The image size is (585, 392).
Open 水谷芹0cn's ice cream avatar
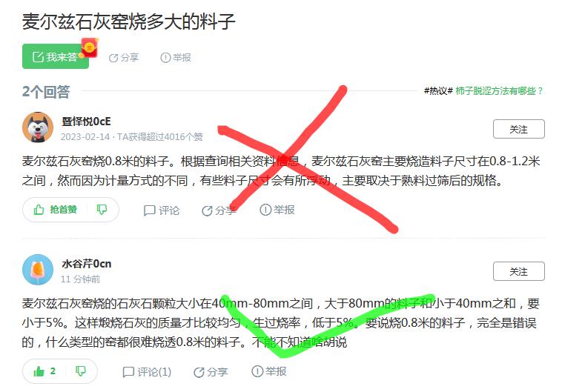tap(38, 270)
